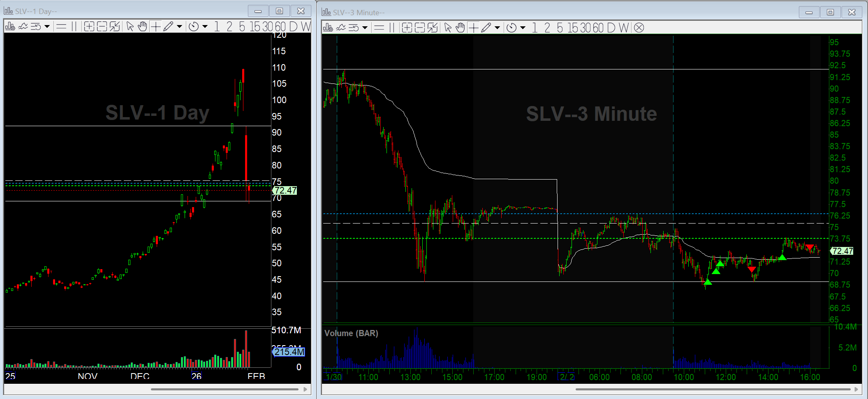This screenshot has width=868, height=399.
Task: Open studies icon in SLV 3 Minute toolbar
Action: click(341, 28)
